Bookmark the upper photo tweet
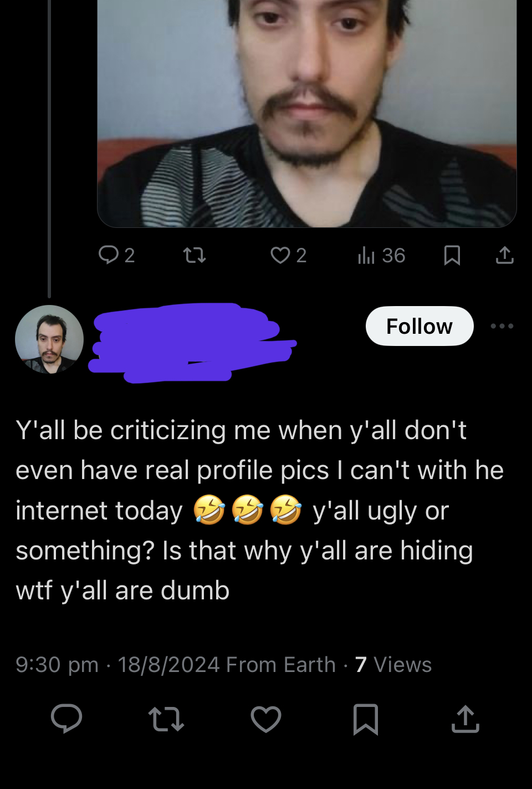532x789 pixels. [452, 255]
